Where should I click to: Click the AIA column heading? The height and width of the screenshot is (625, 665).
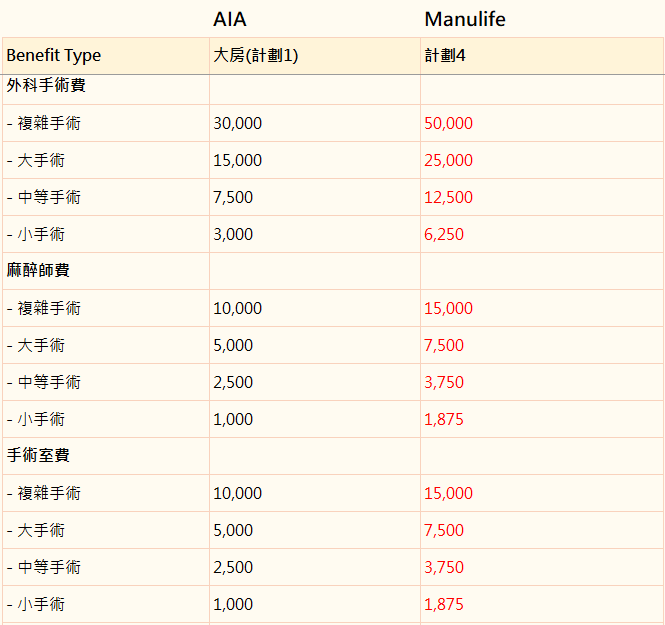click(229, 19)
